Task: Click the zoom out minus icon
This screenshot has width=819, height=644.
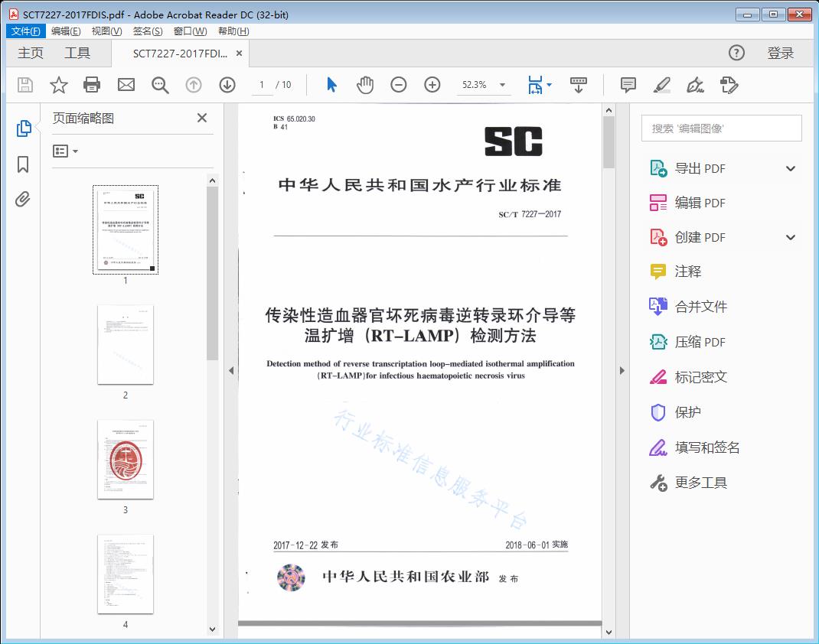Action: point(399,85)
